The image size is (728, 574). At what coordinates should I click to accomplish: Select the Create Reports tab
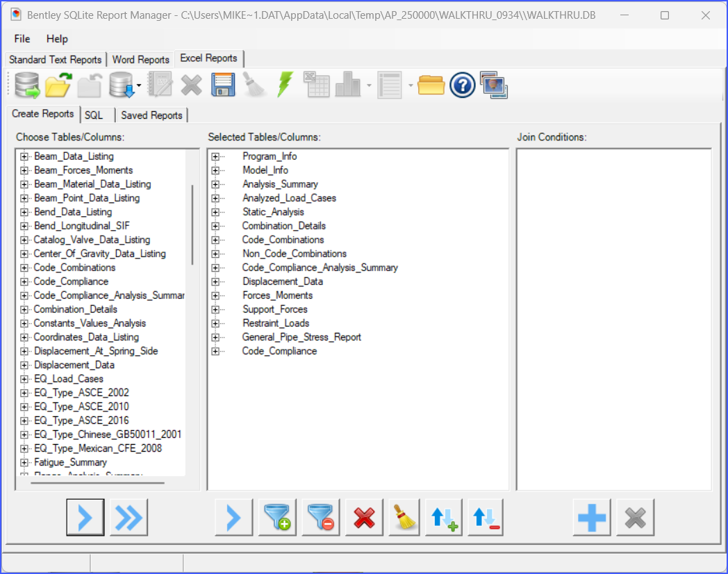(x=42, y=114)
